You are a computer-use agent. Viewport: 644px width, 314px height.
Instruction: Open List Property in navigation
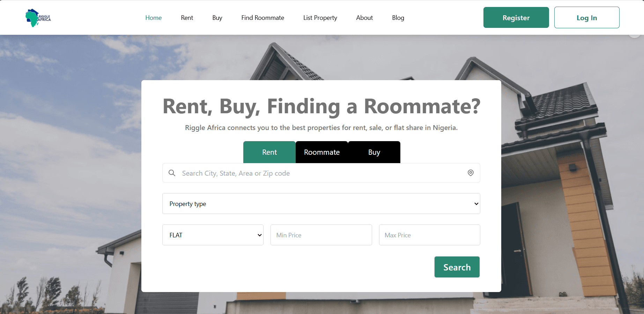(320, 18)
